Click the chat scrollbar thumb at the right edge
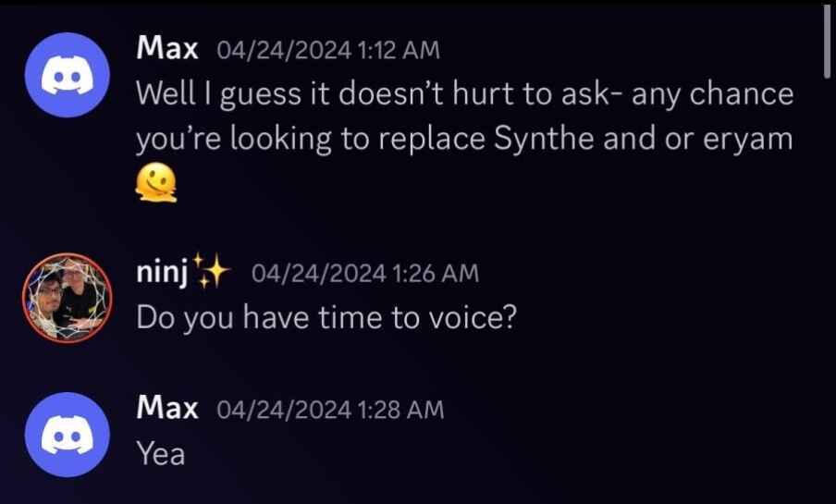This screenshot has height=504, width=836. coord(827,41)
